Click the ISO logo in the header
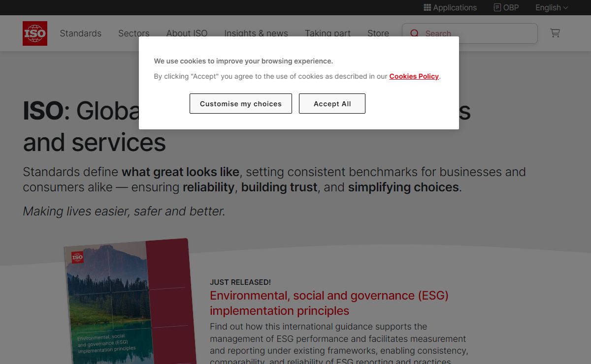This screenshot has height=364, width=591. (35, 33)
